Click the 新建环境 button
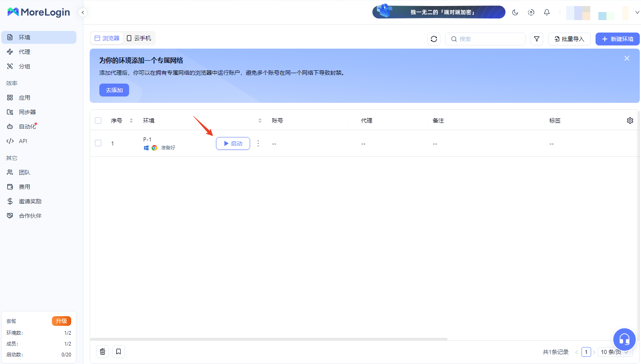The height and width of the screenshot is (364, 641). 617,39
